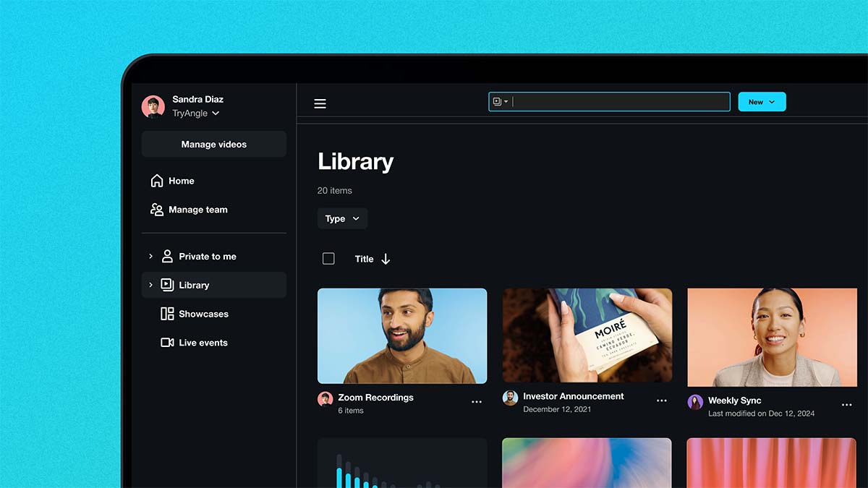Open the New dropdown button
This screenshot has height=488, width=868.
[762, 102]
